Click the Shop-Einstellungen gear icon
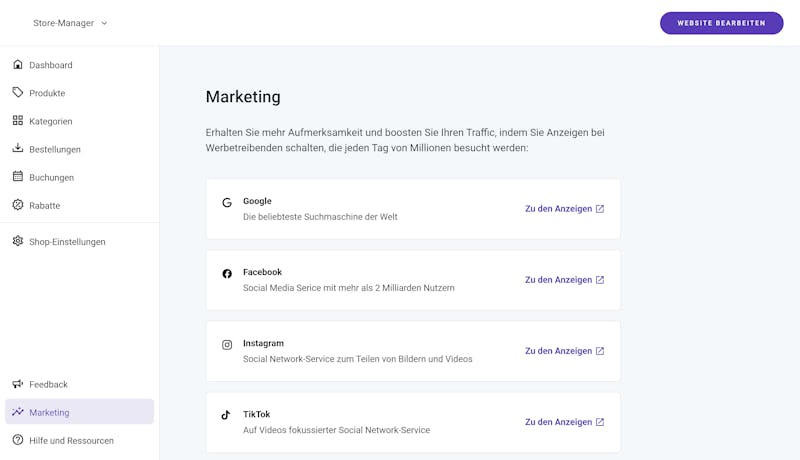The image size is (800, 460). pos(18,241)
